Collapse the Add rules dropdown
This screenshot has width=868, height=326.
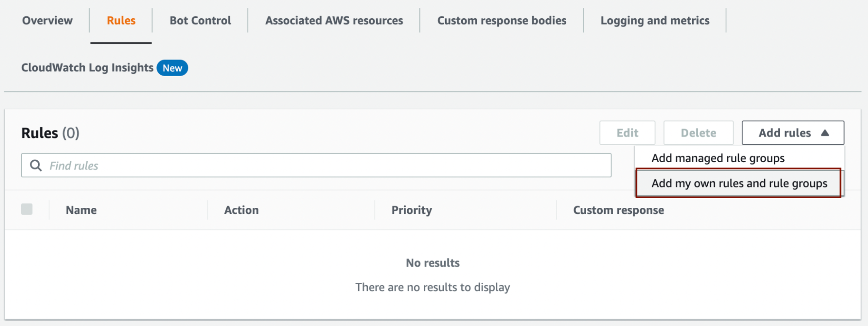click(x=793, y=133)
